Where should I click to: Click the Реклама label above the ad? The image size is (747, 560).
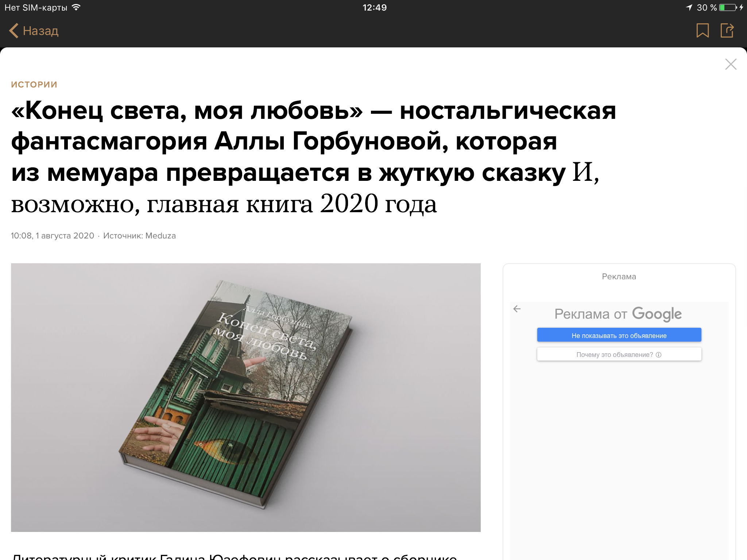pyautogui.click(x=619, y=276)
